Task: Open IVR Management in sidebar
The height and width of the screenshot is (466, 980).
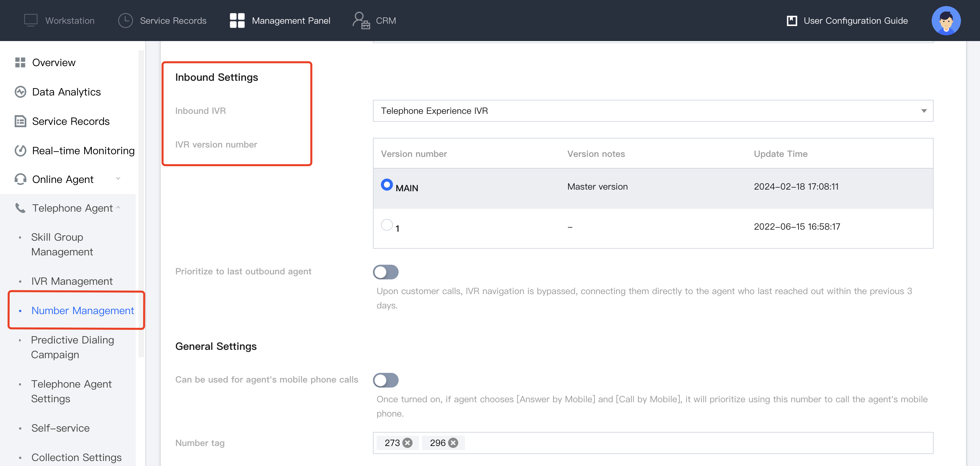Action: 72,281
